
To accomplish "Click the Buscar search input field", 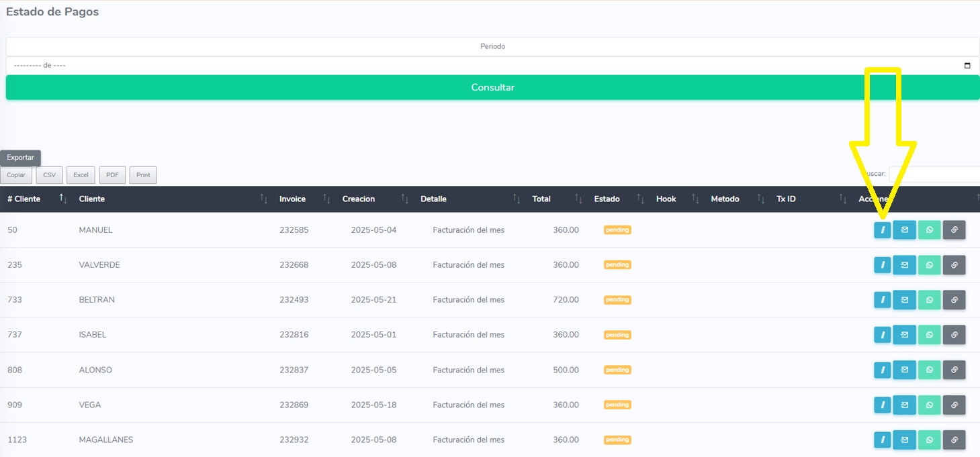I will tap(934, 174).
